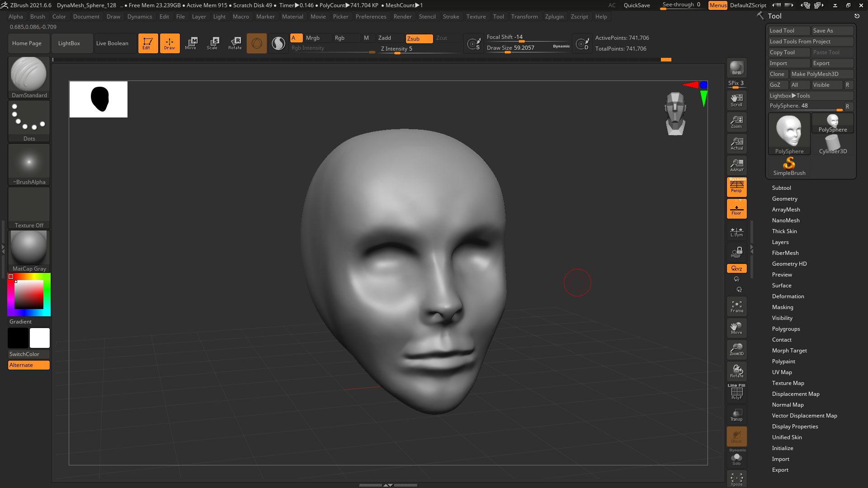The height and width of the screenshot is (488, 868).
Task: Expand the Subtool palette section
Action: [781, 188]
